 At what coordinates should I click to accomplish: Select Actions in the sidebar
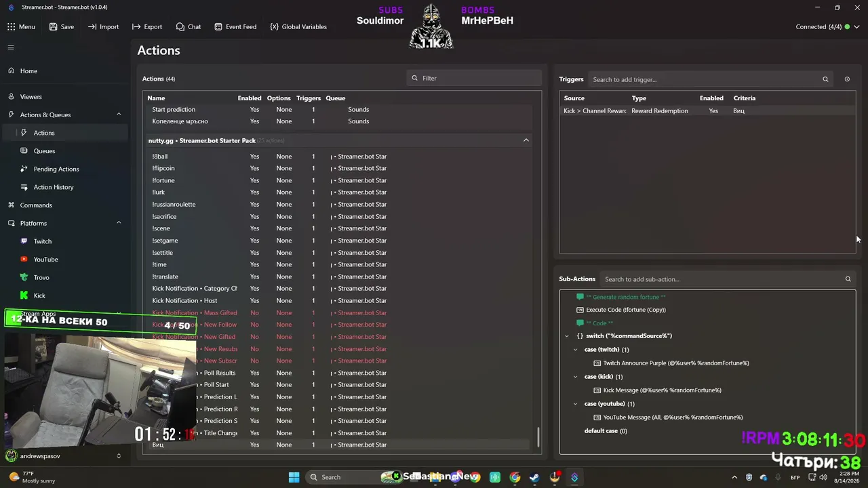coord(64,133)
